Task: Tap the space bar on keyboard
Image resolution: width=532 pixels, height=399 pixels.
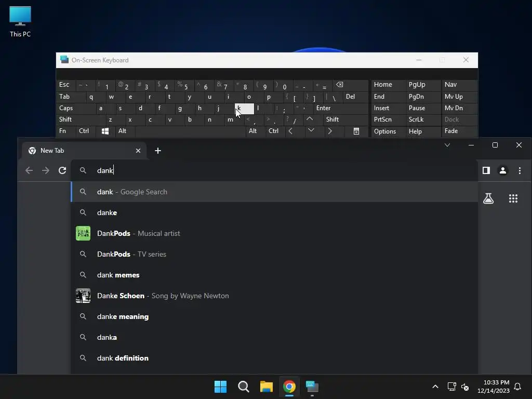Action: coord(190,131)
